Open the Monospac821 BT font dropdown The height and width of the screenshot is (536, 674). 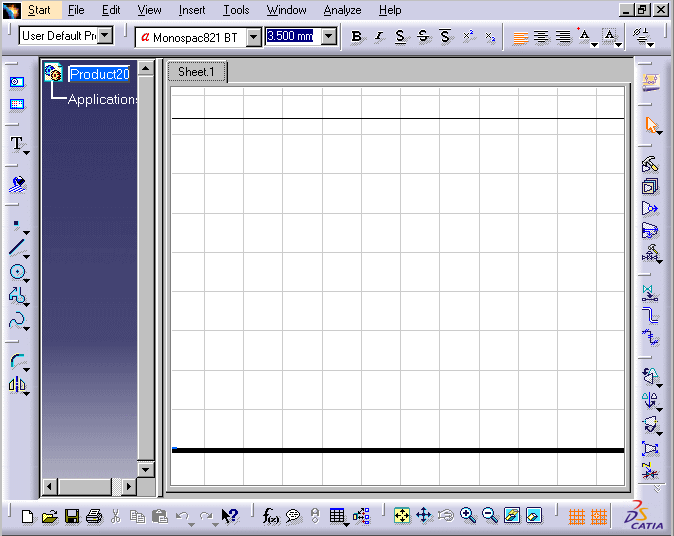(x=253, y=37)
